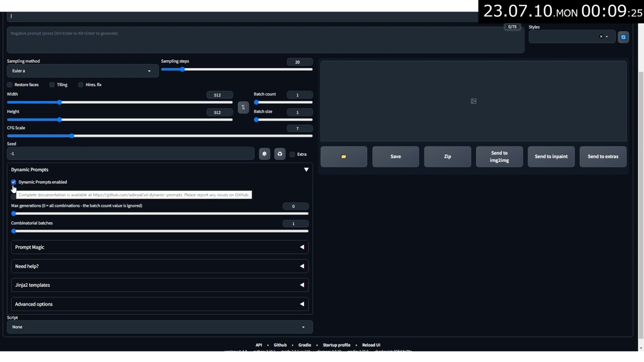Click the Negative prompt text area
Viewport: 644px width, 362px height.
[266, 40]
